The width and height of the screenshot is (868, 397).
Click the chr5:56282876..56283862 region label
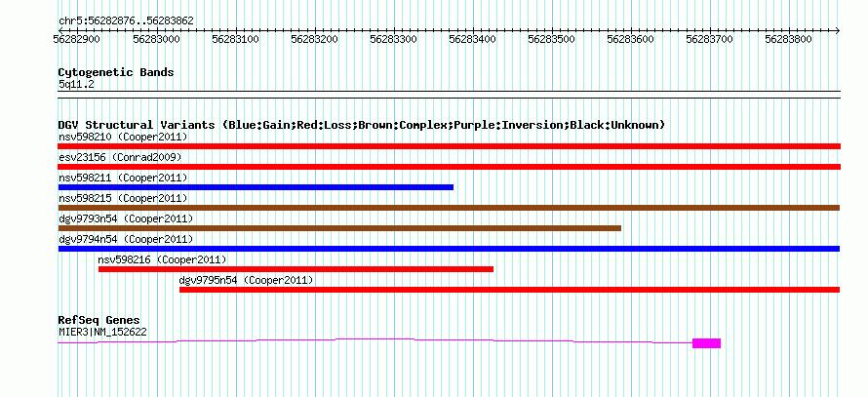click(126, 21)
